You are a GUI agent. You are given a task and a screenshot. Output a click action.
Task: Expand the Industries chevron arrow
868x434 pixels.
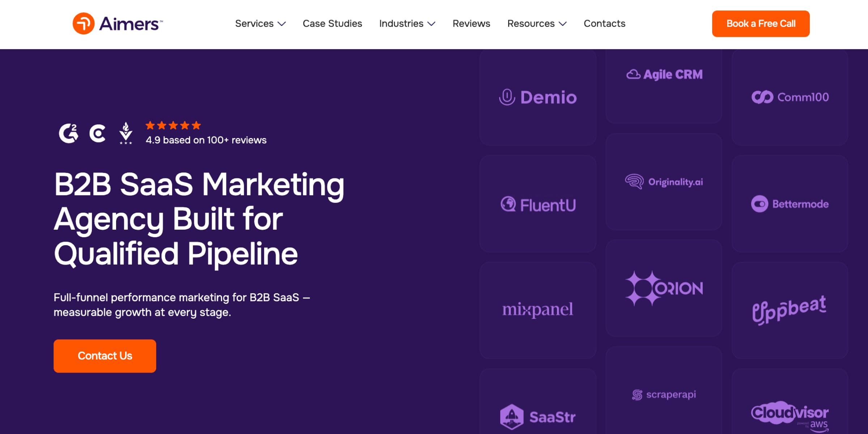(x=431, y=24)
